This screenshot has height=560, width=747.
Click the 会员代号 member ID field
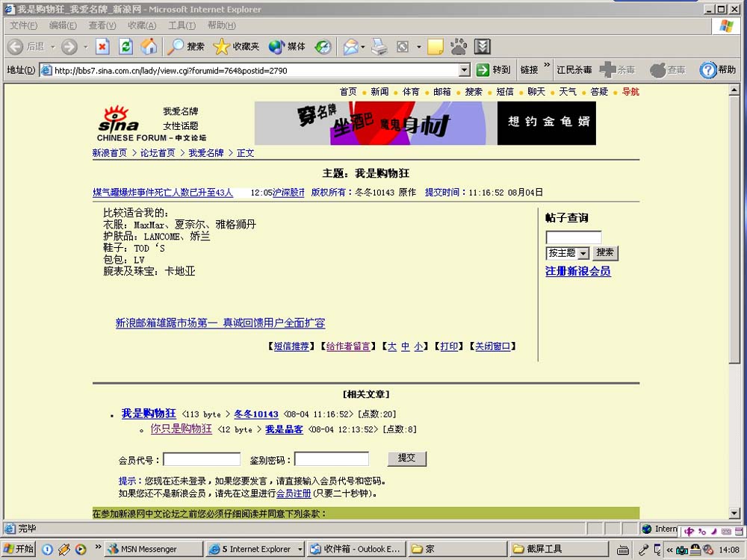click(x=202, y=459)
